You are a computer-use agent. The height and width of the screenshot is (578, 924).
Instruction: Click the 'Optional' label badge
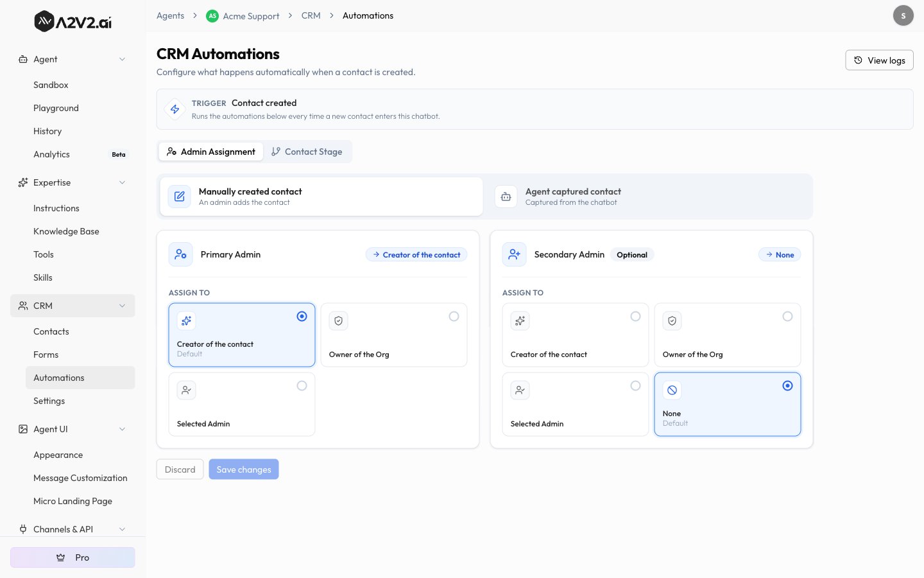632,255
